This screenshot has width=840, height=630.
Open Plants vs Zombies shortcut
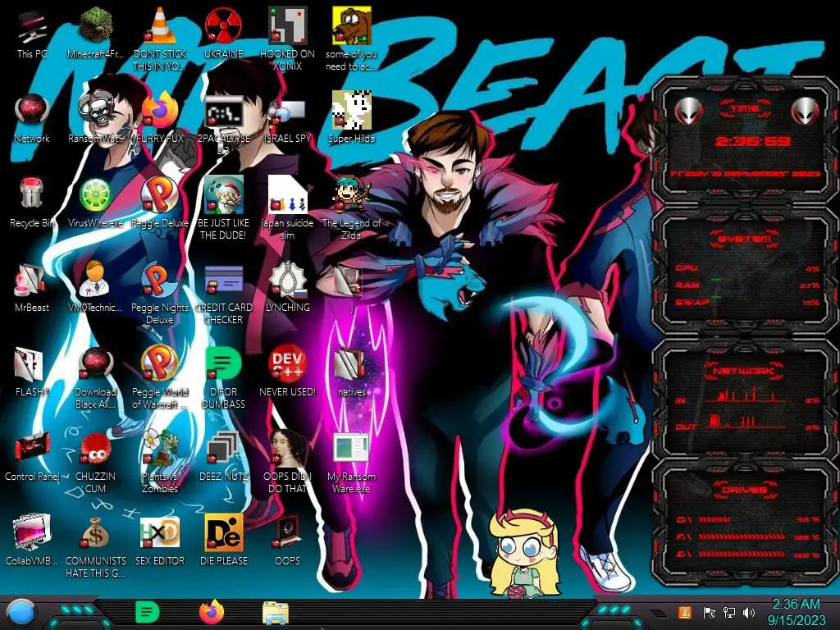(x=160, y=448)
